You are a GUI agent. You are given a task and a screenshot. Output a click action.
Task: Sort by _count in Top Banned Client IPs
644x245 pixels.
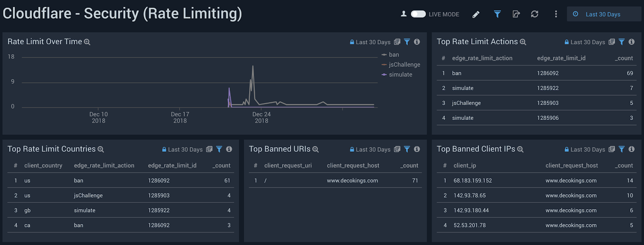point(624,165)
